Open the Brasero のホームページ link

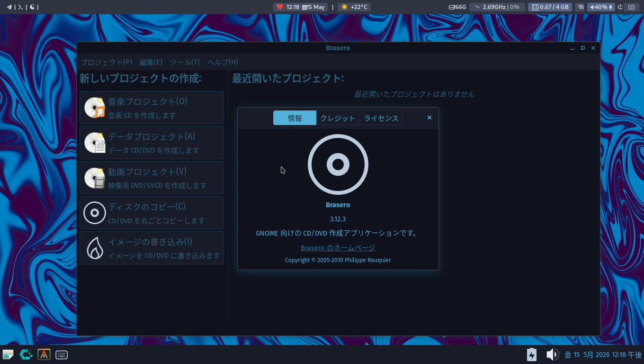(338, 247)
